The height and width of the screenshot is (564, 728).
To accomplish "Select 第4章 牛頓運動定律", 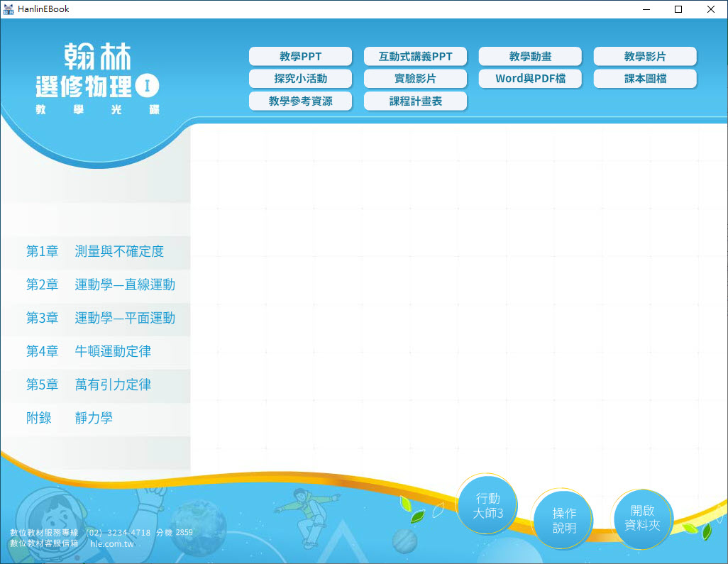I will pyautogui.click(x=89, y=351).
